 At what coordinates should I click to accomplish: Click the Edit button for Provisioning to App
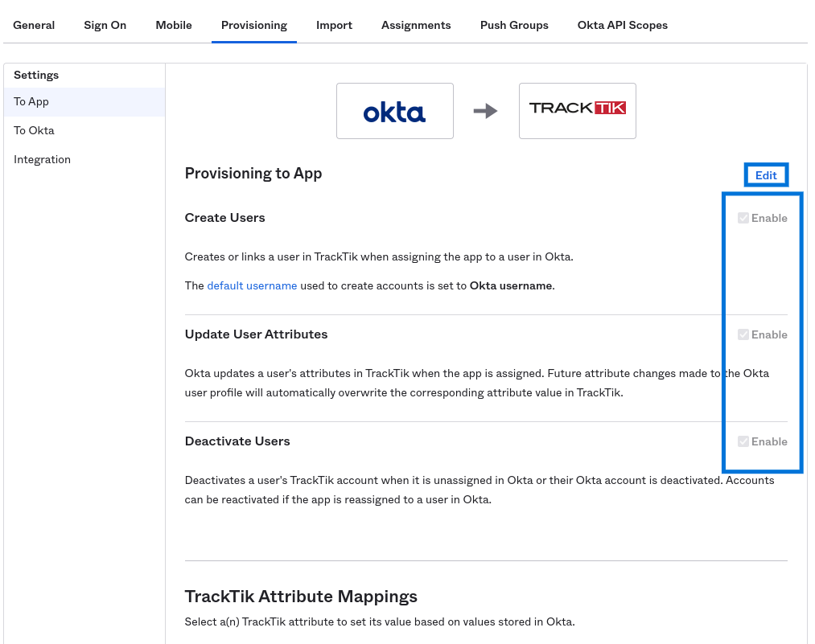766,175
